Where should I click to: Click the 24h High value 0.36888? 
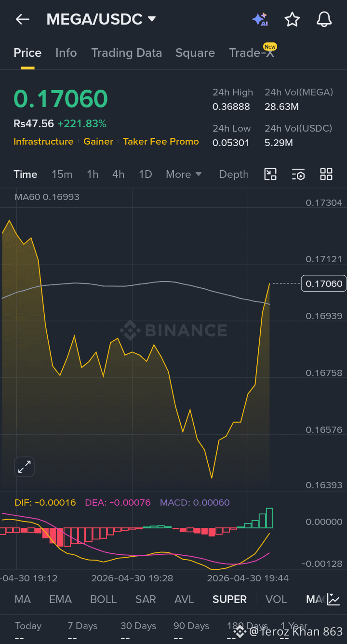pyautogui.click(x=231, y=107)
